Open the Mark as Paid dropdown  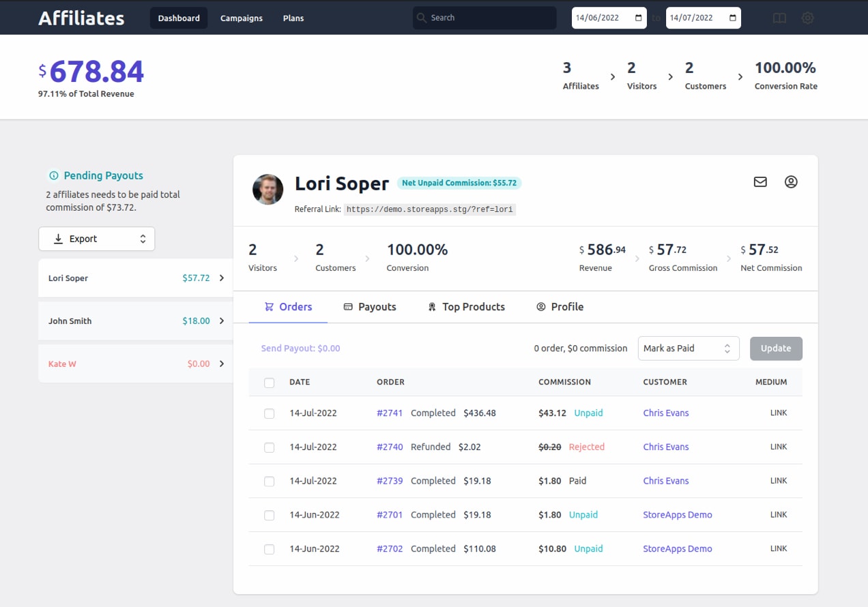[x=689, y=348]
